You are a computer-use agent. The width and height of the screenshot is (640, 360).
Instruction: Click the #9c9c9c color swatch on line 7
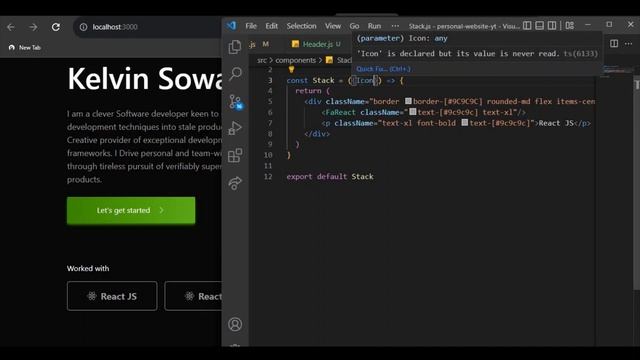(x=464, y=122)
